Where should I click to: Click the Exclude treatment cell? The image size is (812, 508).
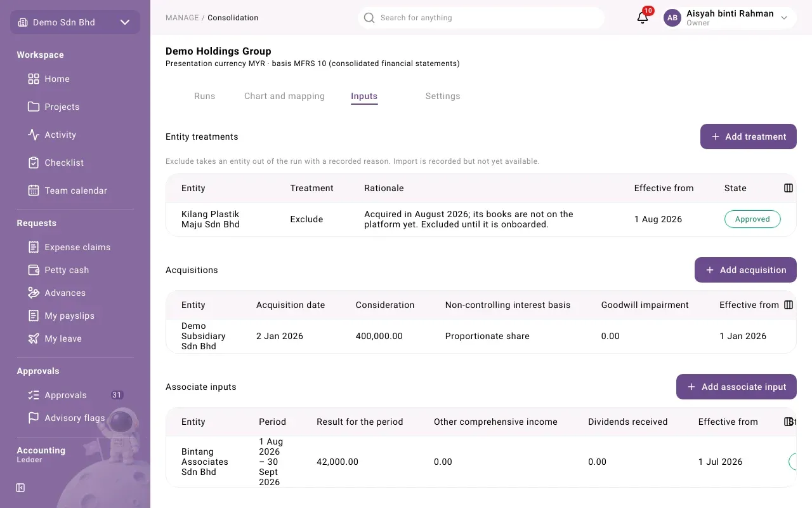307,219
